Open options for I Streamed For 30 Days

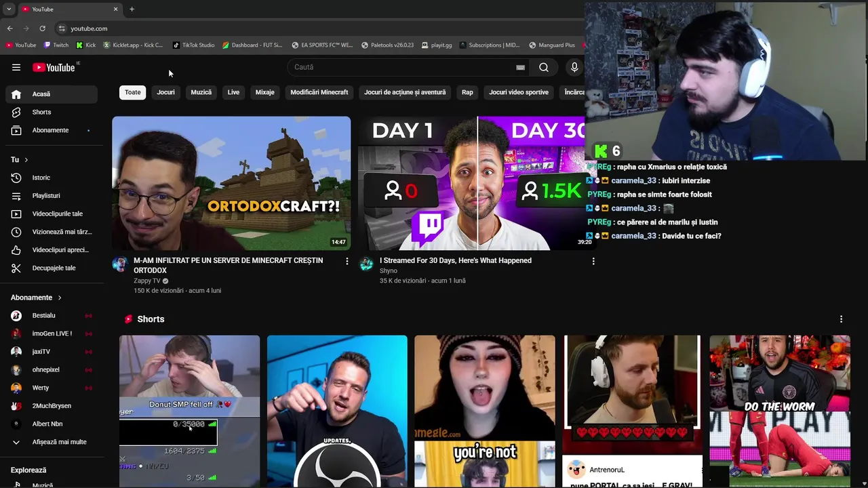pos(593,261)
